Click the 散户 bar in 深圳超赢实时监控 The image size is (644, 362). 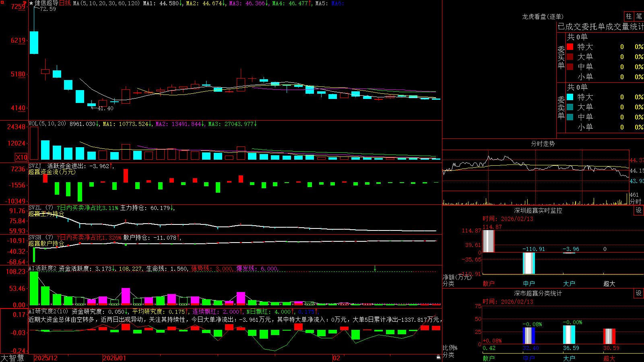pyautogui.click(x=489, y=241)
